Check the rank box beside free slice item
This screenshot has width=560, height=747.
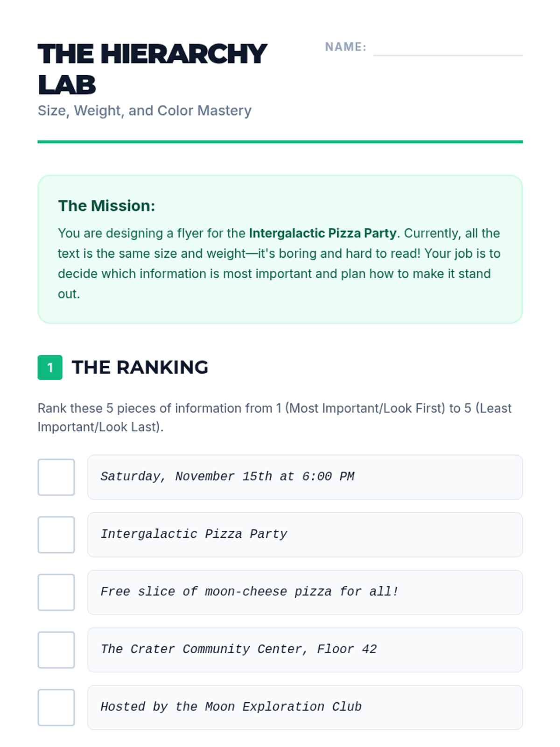pos(56,592)
